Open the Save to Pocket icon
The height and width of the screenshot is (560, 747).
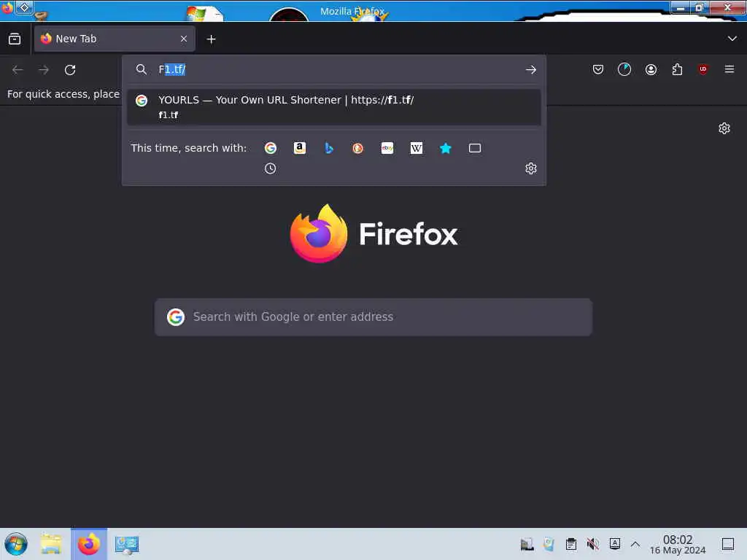coord(598,69)
